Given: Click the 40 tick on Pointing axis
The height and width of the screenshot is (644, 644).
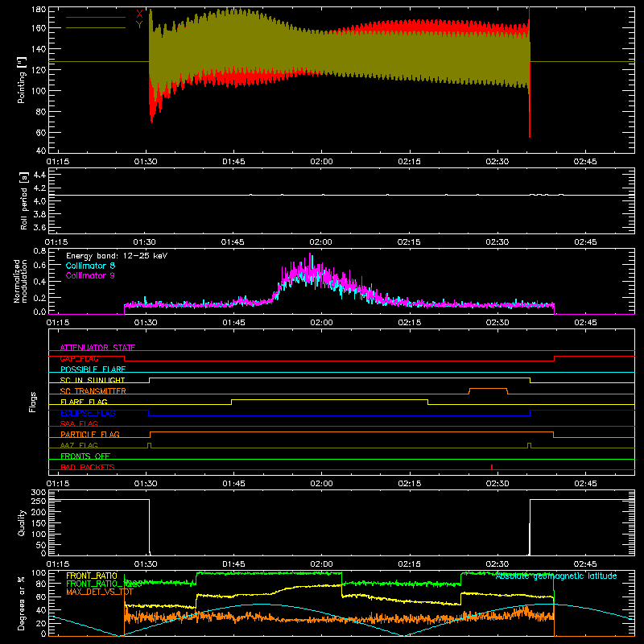Looking at the screenshot, I should [x=41, y=151].
